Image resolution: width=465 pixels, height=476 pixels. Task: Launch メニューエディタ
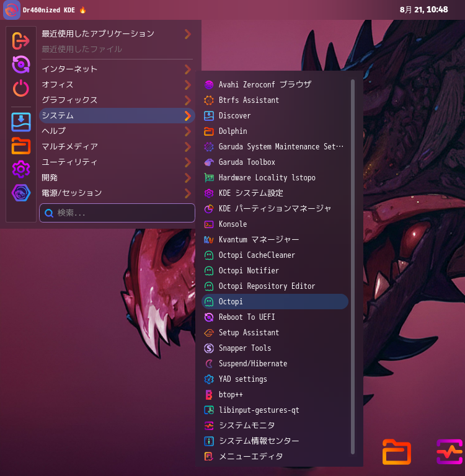[x=275, y=456]
